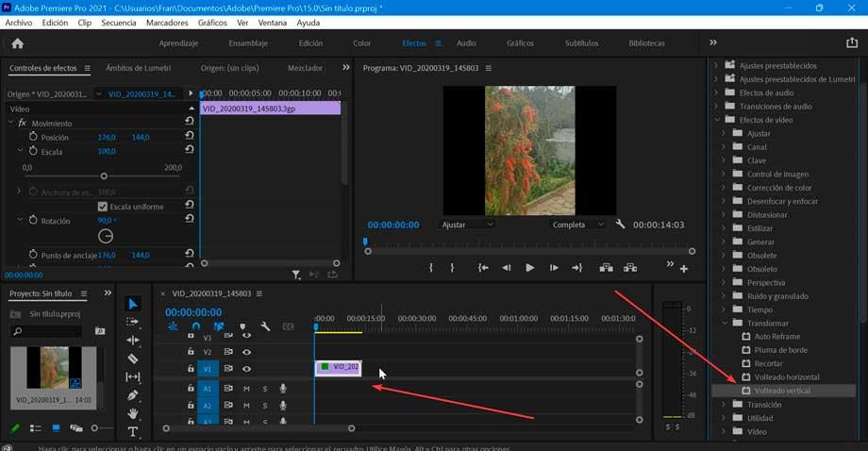This screenshot has height=451, width=868.
Task: Collapse the Movimiento effect properties
Action: pos(10,123)
